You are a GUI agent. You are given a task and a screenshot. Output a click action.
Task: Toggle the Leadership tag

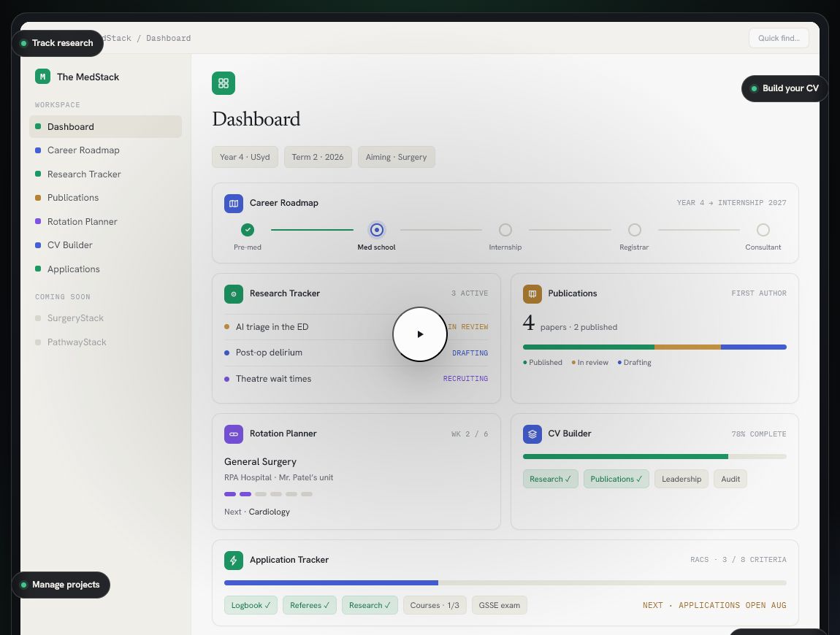pyautogui.click(x=681, y=480)
